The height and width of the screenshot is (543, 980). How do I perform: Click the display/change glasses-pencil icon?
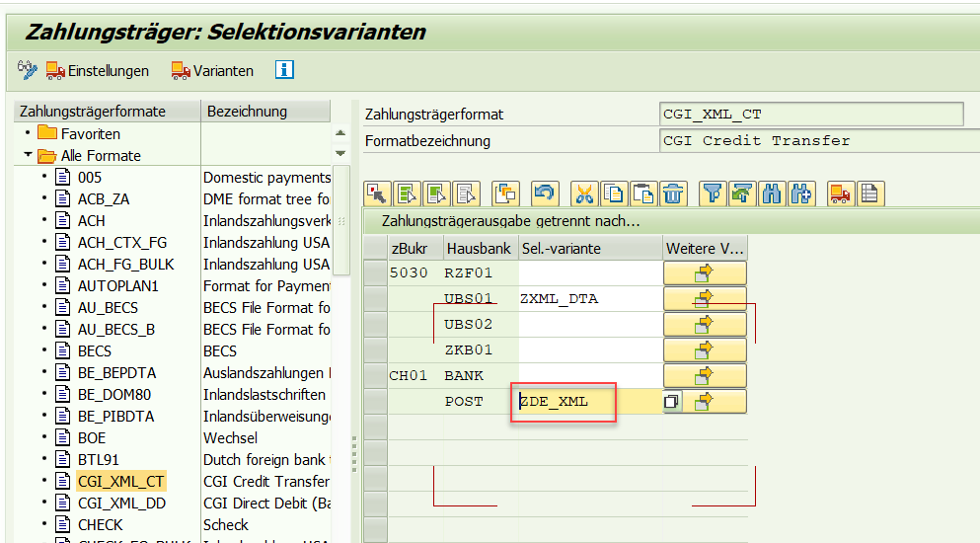[x=27, y=70]
